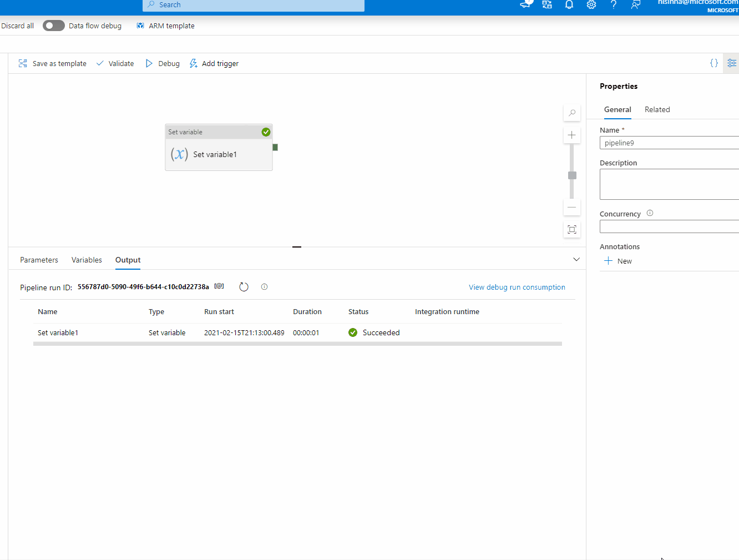This screenshot has height=560, width=739.
Task: Click inside the top Search box
Action: pyautogui.click(x=254, y=5)
